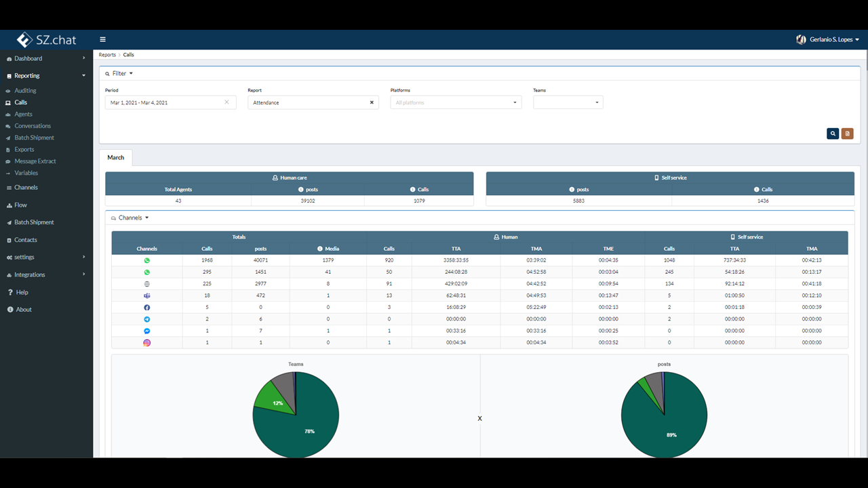
Task: Expand the Channels section dropdown
Action: (x=130, y=218)
